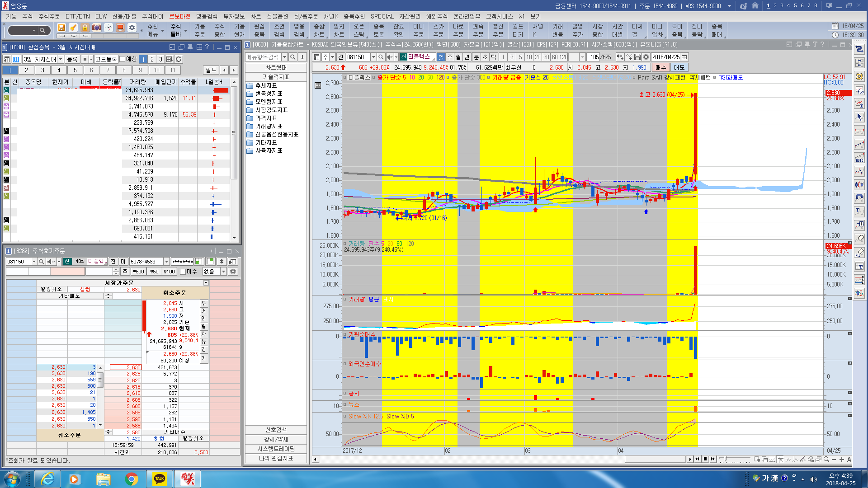Image resolution: width=868 pixels, height=488 pixels.
Task: Open KakaoTalk from the taskbar
Action: point(159,479)
